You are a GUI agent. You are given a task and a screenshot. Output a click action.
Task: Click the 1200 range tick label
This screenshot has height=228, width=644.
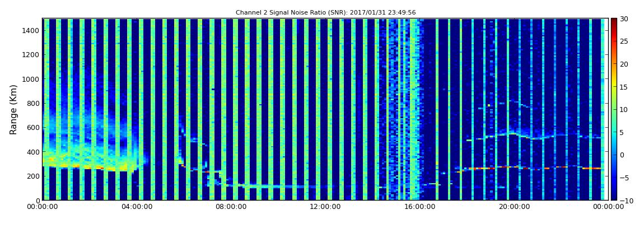coord(31,55)
